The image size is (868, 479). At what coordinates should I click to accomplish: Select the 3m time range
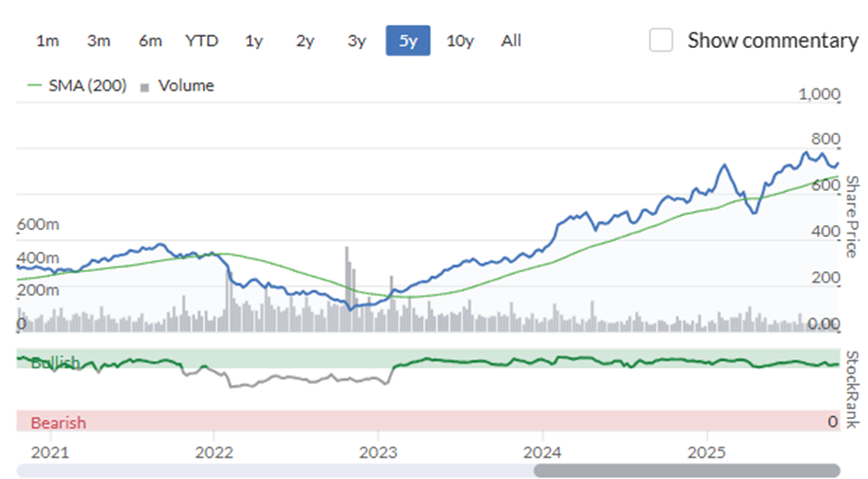tap(99, 41)
